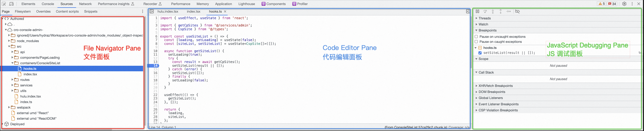The image size is (644, 131).
Task: Click the Step icon
Action: point(508,11)
